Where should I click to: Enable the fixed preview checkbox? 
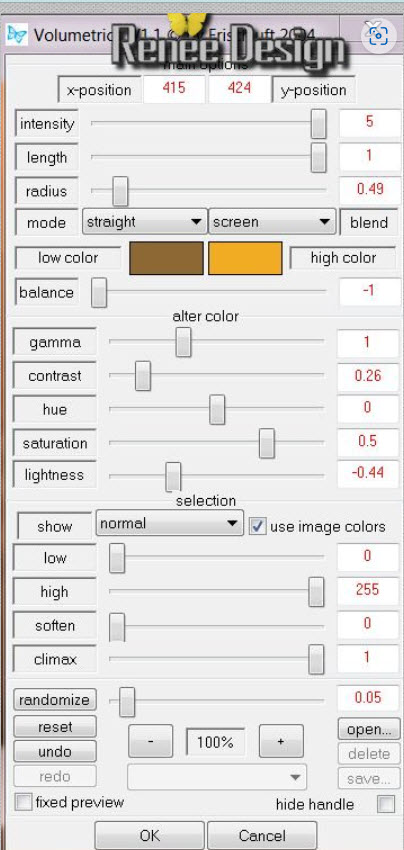pyautogui.click(x=23, y=802)
